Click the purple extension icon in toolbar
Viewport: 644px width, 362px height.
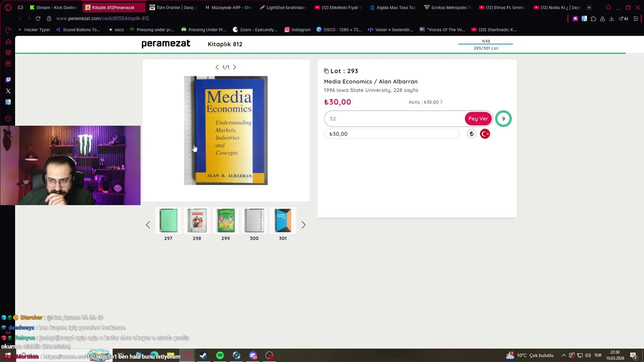coord(575,19)
